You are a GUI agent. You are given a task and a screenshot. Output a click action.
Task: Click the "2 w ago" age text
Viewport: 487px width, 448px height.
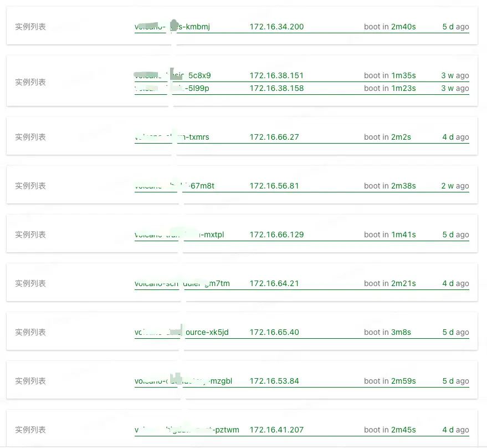455,186
